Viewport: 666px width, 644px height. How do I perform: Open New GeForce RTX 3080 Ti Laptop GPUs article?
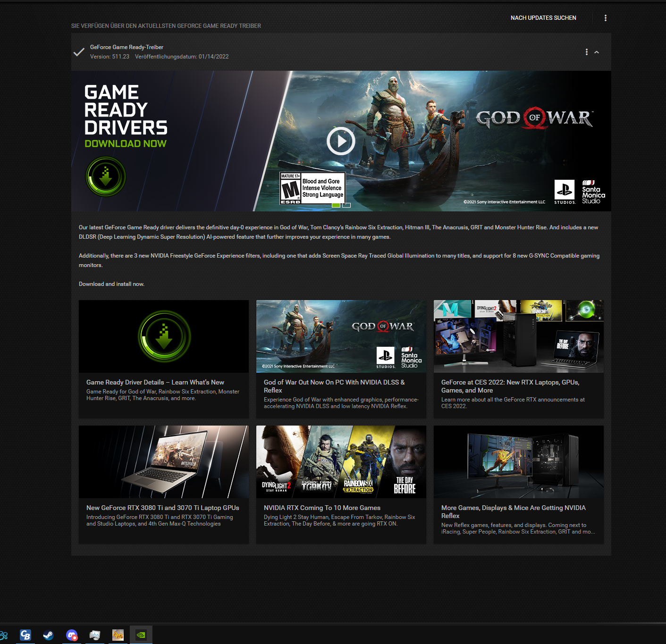click(163, 508)
